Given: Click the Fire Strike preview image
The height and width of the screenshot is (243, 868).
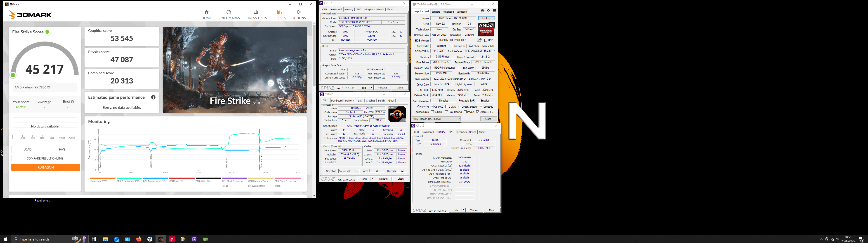Looking at the screenshot, I should [235, 70].
